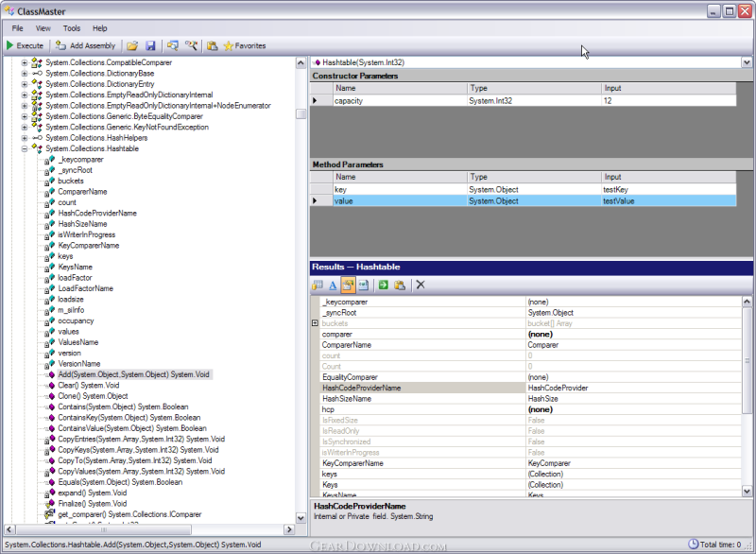Click the tree panel horizontal scrollbar thumb
Viewport: 756px width, 554px height.
pos(104,529)
